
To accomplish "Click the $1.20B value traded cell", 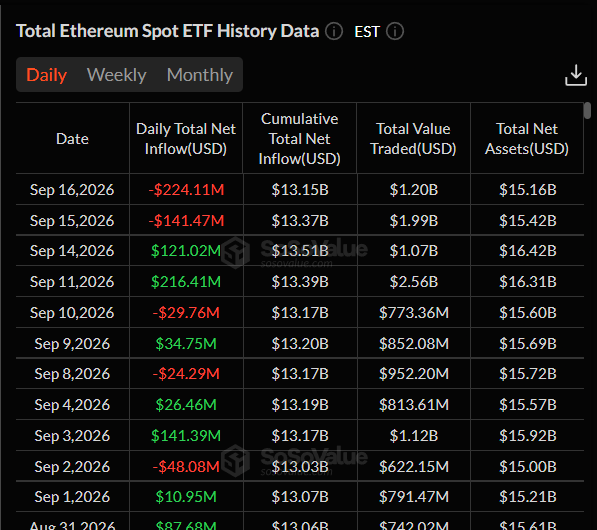I will pos(414,190).
